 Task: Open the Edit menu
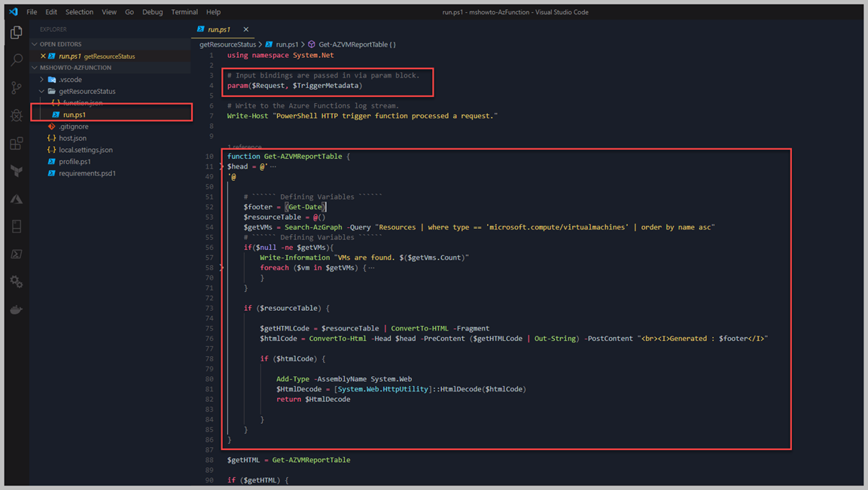(51, 11)
